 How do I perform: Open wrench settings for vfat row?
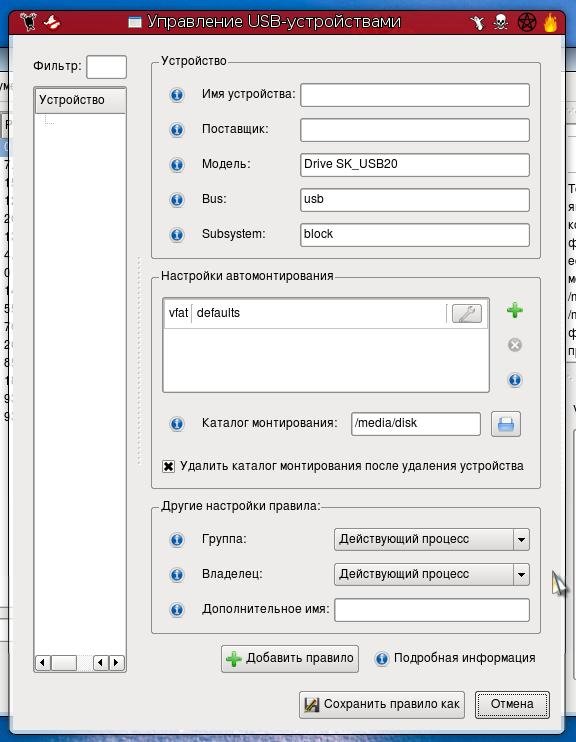click(x=467, y=313)
